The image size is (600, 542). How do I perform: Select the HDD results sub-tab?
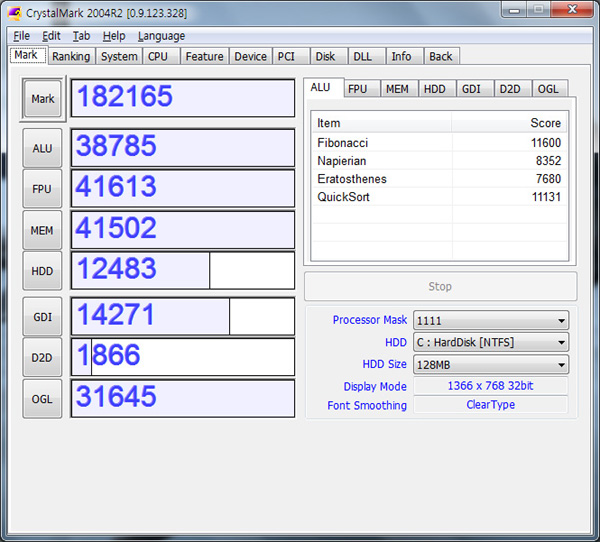437,89
